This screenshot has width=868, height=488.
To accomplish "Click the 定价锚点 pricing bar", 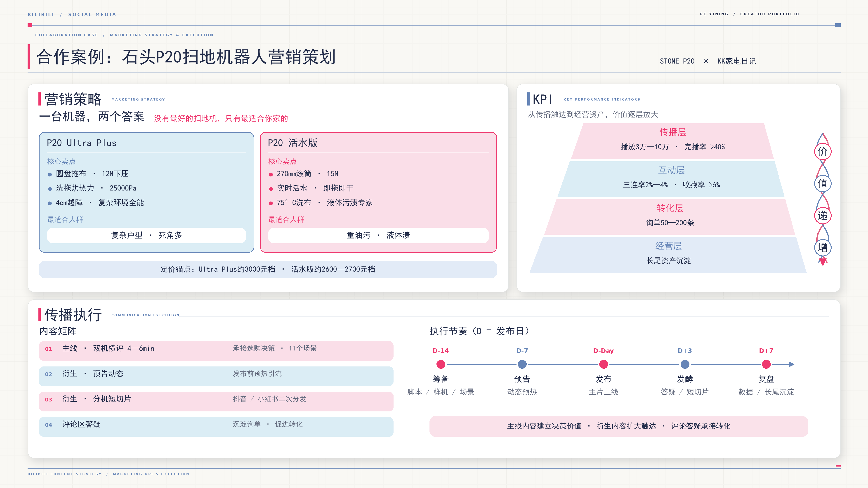I will (x=268, y=269).
